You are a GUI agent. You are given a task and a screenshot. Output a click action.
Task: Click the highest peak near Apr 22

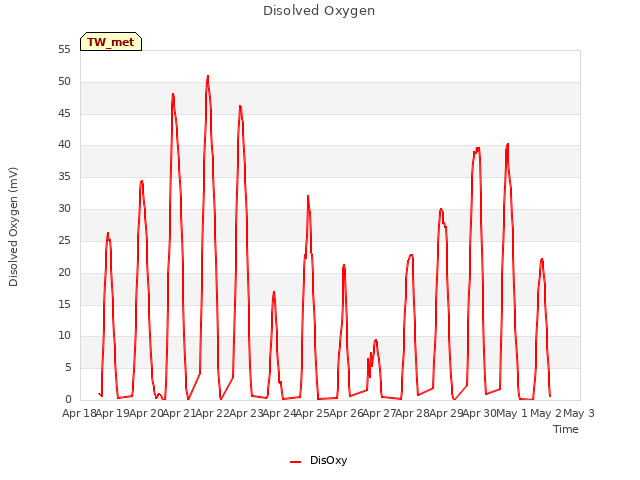click(208, 76)
